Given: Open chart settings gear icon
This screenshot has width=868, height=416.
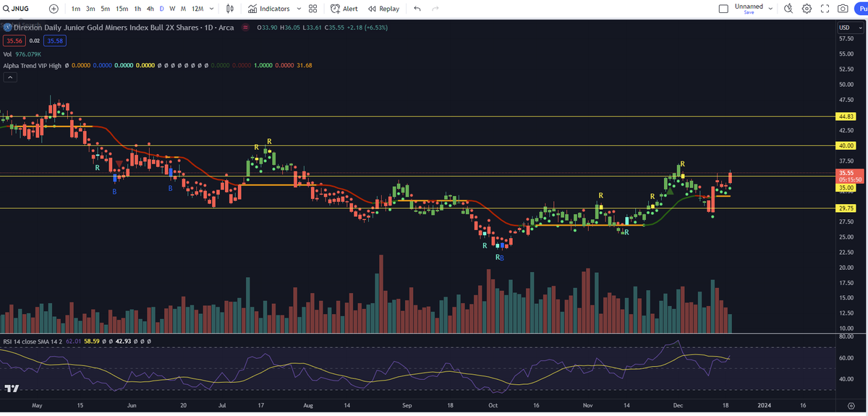Looking at the screenshot, I should [807, 9].
